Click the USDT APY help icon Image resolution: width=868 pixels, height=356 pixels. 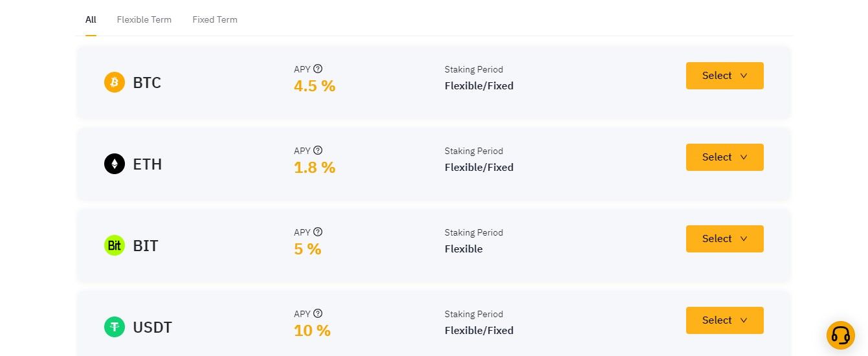pyautogui.click(x=318, y=313)
